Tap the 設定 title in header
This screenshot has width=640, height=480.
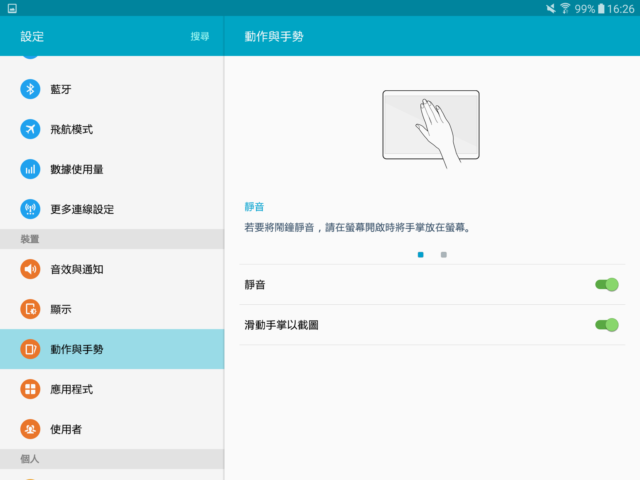tap(32, 36)
